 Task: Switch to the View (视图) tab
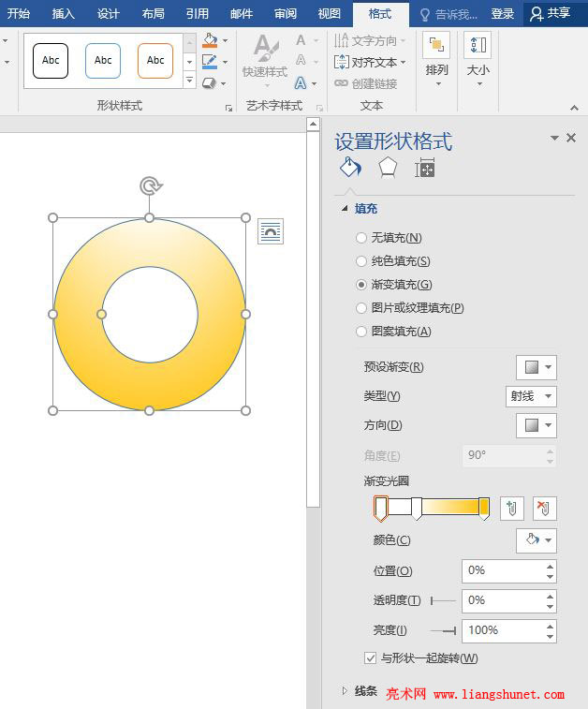point(329,13)
